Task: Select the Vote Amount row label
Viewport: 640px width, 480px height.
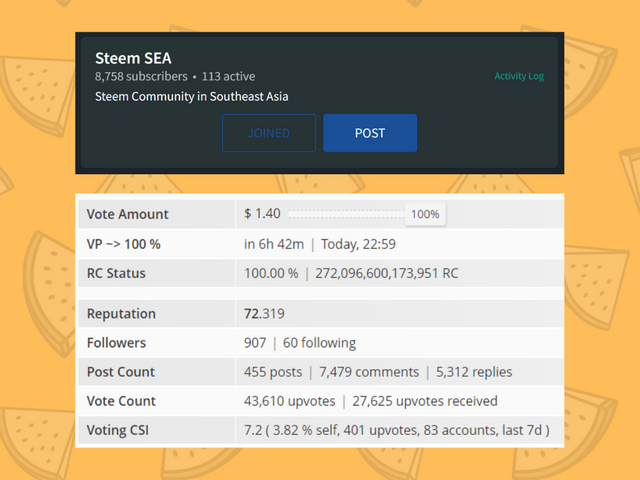Action: pyautogui.click(x=128, y=214)
